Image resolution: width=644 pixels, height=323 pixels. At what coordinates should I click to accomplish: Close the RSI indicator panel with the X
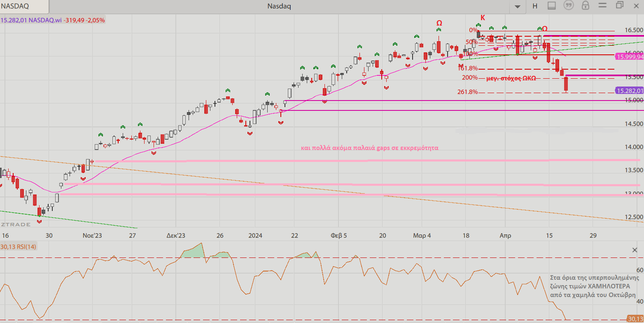tap(635, 250)
